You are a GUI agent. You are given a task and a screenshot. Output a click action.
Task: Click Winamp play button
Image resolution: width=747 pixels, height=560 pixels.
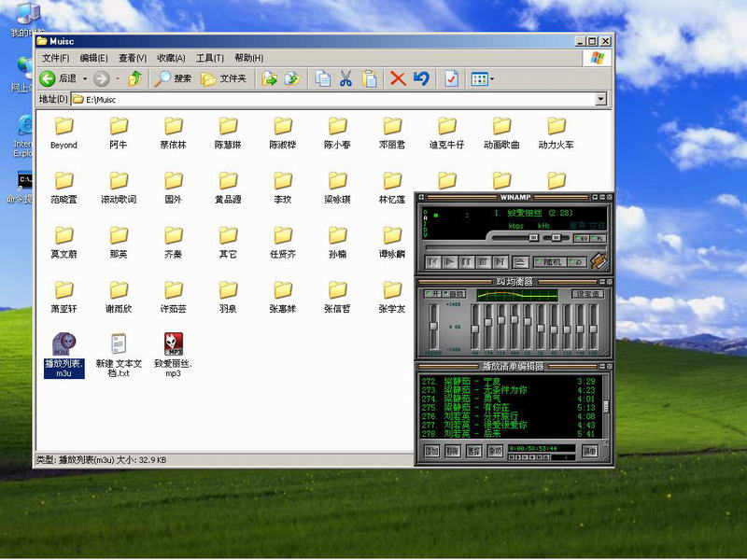(x=449, y=262)
